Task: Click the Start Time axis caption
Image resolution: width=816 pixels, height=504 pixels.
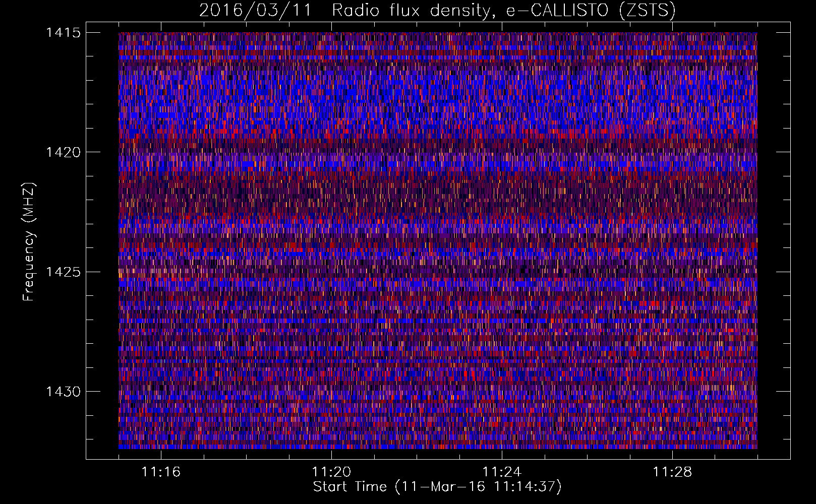Action: pyautogui.click(x=437, y=487)
